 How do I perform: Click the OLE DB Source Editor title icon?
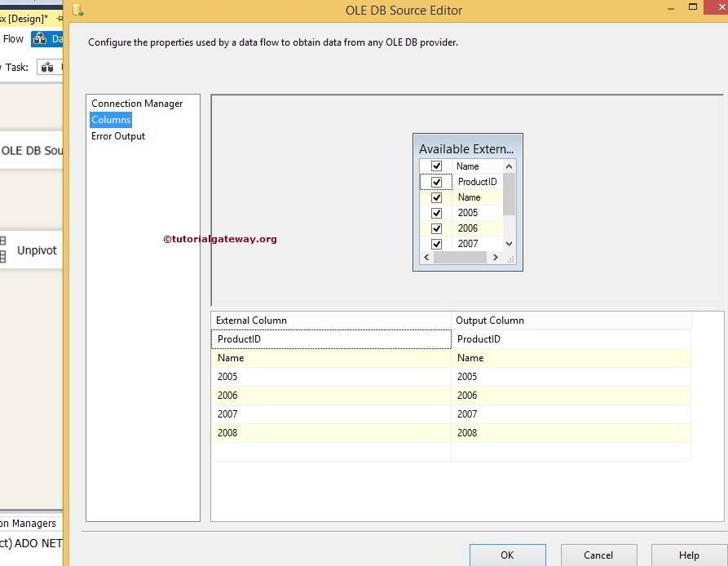pos(78,11)
